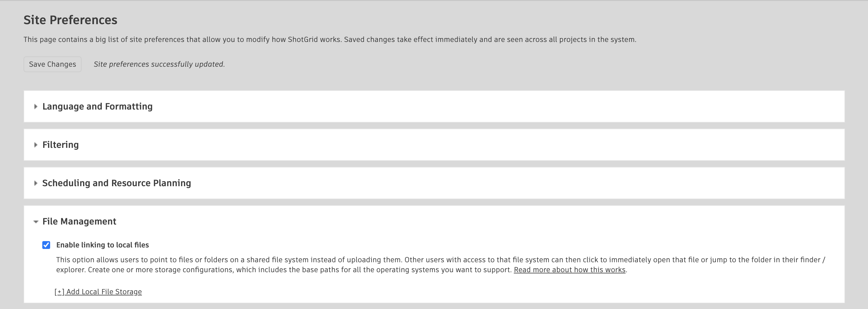868x309 pixels.
Task: Click the Site Preferences page title
Action: pyautogui.click(x=70, y=20)
